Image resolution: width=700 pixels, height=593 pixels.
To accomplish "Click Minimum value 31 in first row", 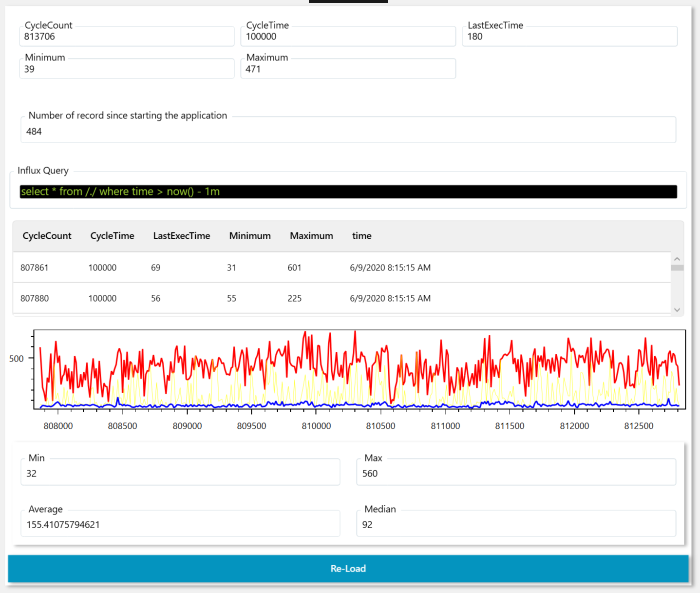I will pos(231,268).
